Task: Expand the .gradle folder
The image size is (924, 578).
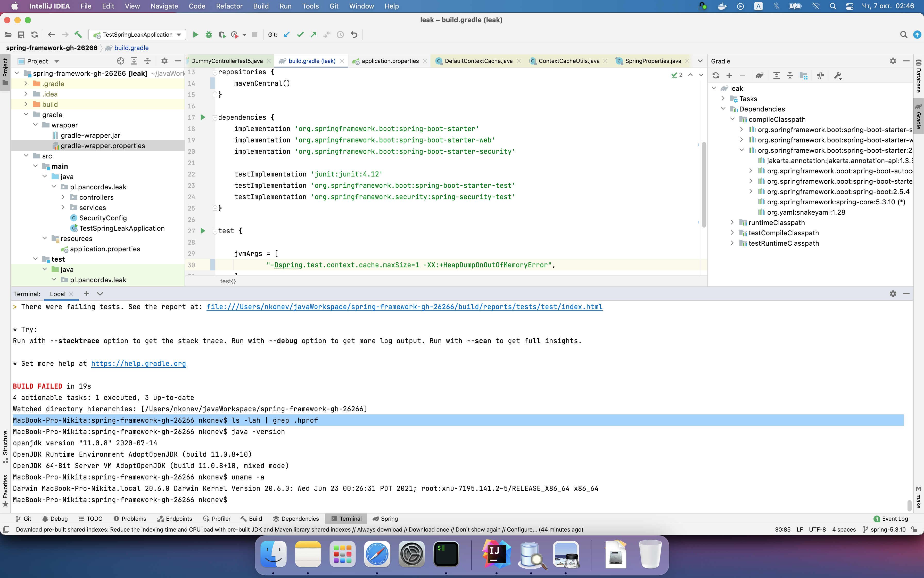Action: (x=26, y=84)
